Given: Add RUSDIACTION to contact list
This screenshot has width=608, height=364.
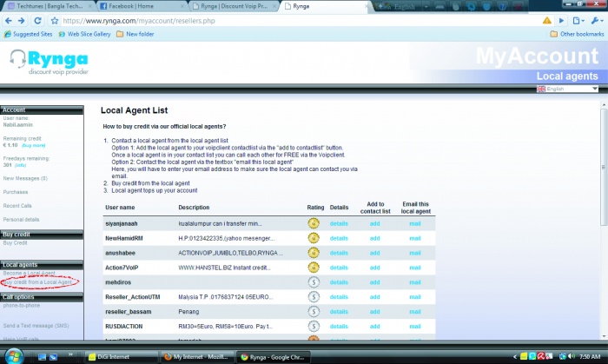Looking at the screenshot, I should [374, 327].
